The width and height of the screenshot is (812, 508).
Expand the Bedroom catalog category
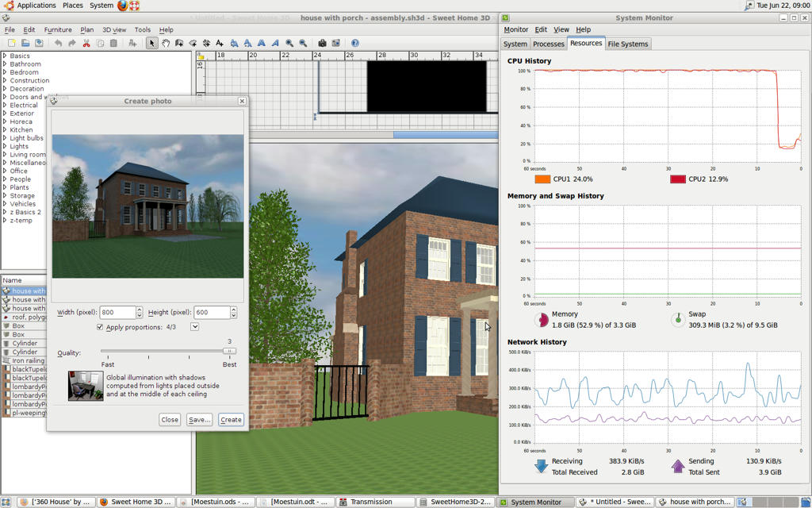tap(5, 72)
